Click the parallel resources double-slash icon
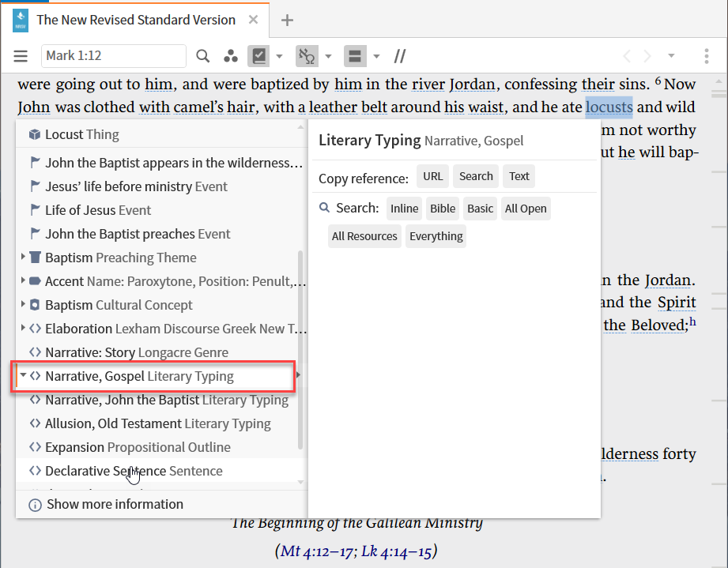Viewport: 728px width, 568px height. point(400,56)
